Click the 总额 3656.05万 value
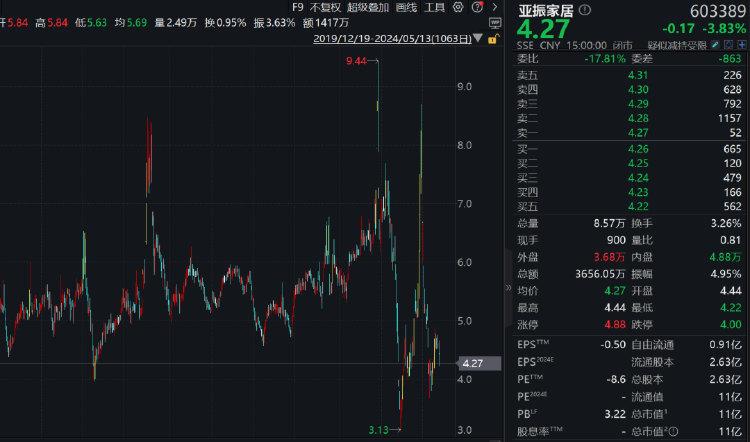Viewport: 750px width, 442px height. click(x=600, y=274)
